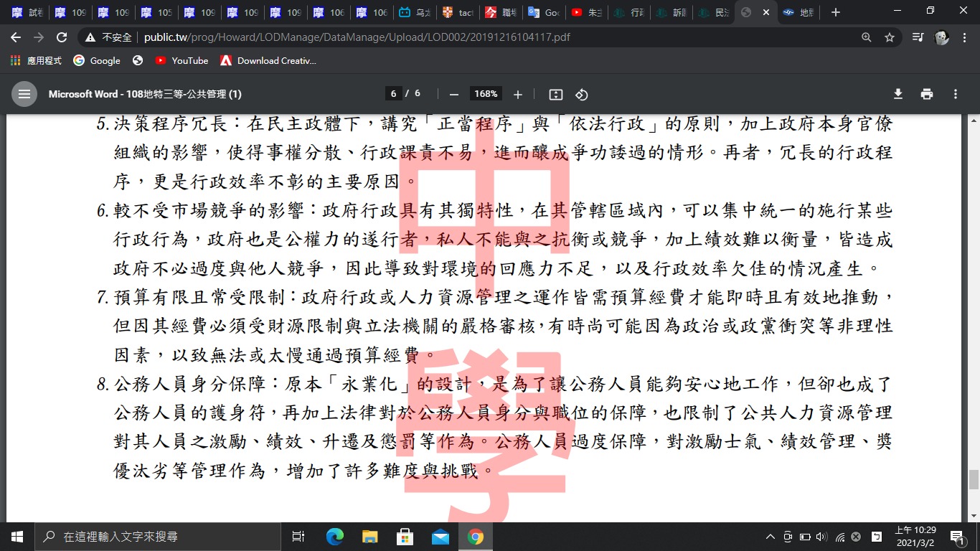Expand the system tray hidden icons

point(771,537)
